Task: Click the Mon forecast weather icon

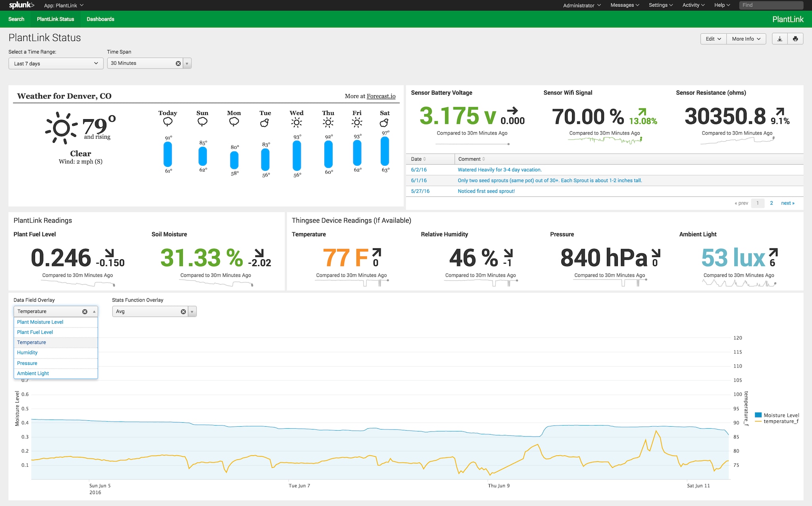Action: pyautogui.click(x=234, y=122)
